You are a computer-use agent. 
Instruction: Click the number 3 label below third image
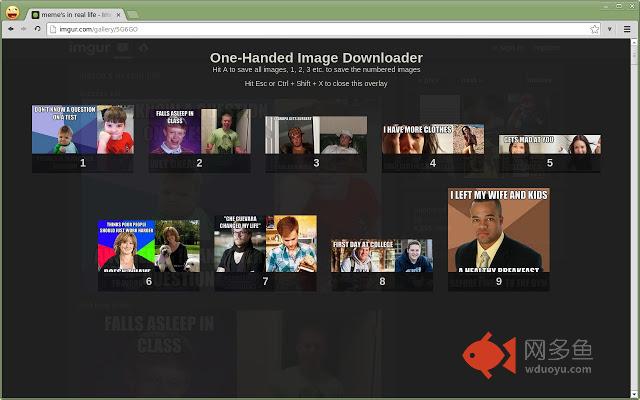(x=316, y=163)
